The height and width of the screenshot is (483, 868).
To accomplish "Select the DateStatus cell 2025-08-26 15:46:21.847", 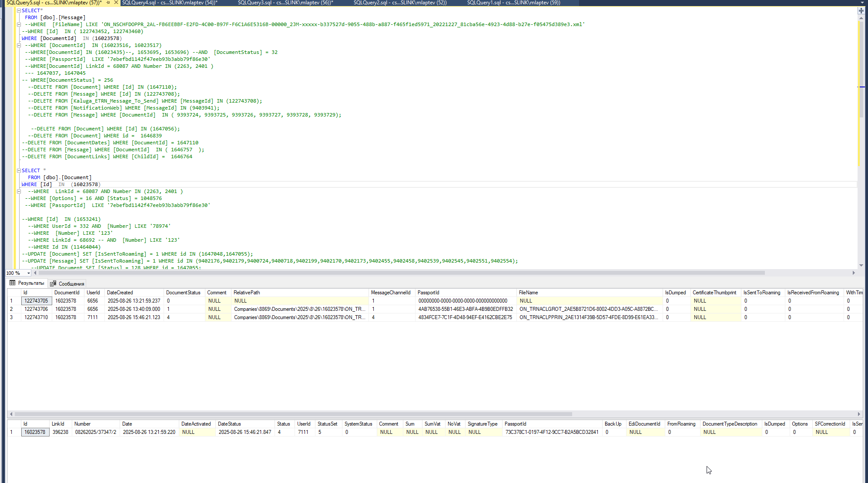I will 245,432.
